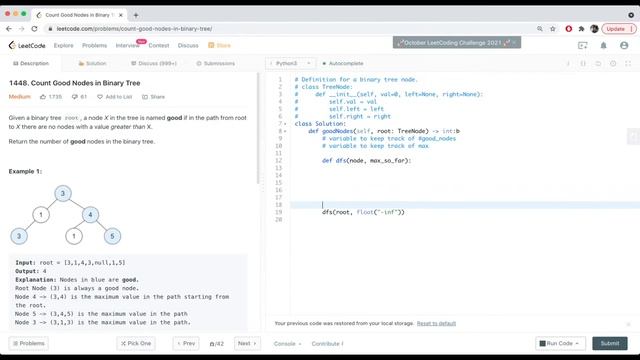The width and height of the screenshot is (640, 360).
Task: Dismiss the restored code message
Action: 629,324
